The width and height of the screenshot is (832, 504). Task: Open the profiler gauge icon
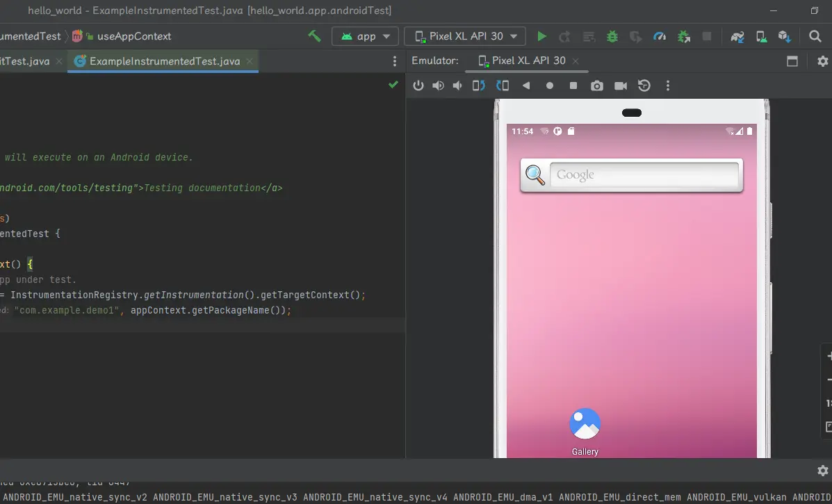tap(660, 36)
